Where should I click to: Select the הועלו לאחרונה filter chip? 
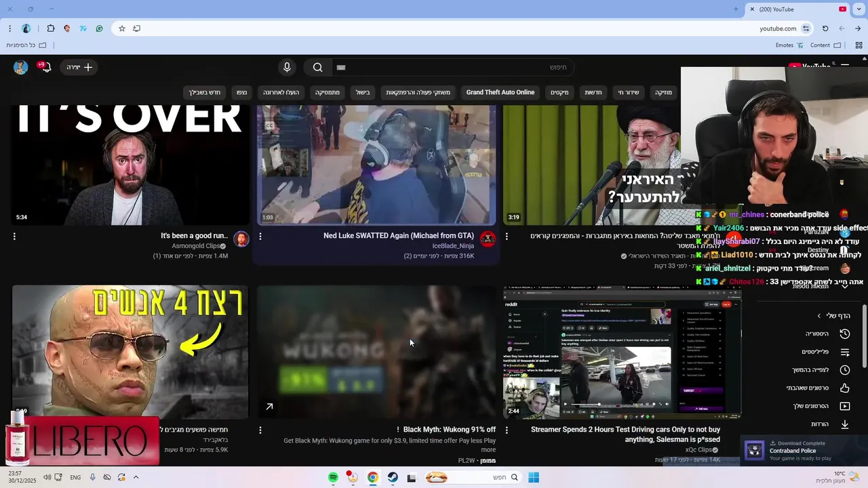coord(281,92)
